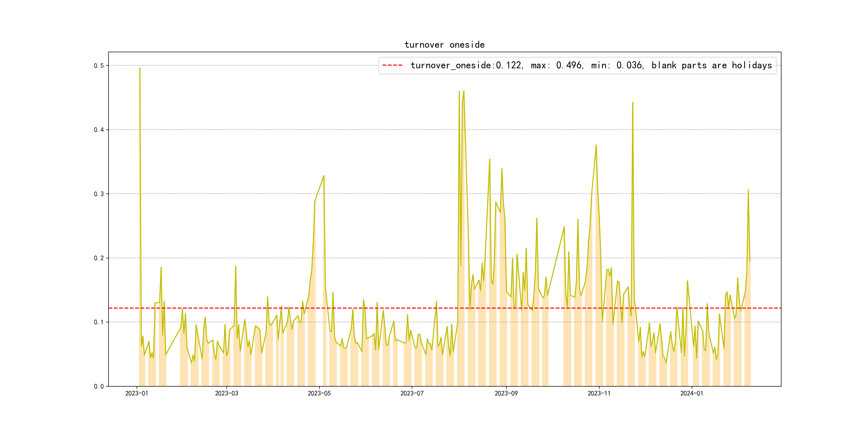Select the 2024-01 x-axis tick label

(691, 393)
